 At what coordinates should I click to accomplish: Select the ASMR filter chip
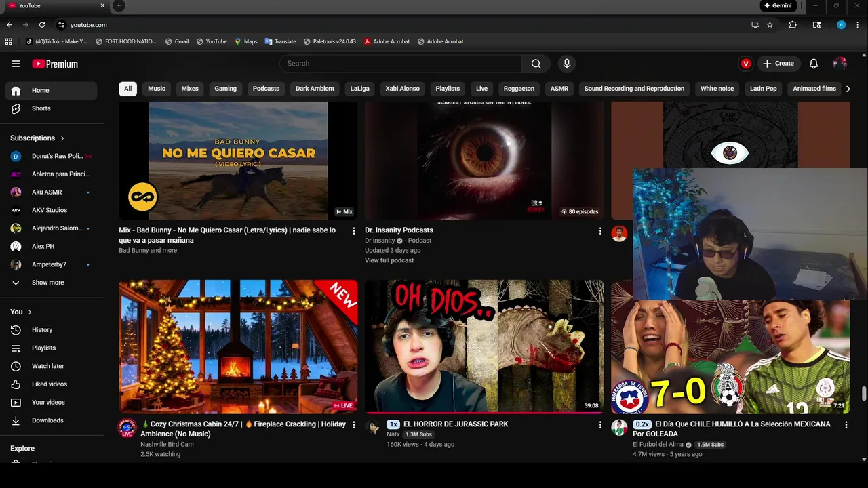tap(559, 89)
